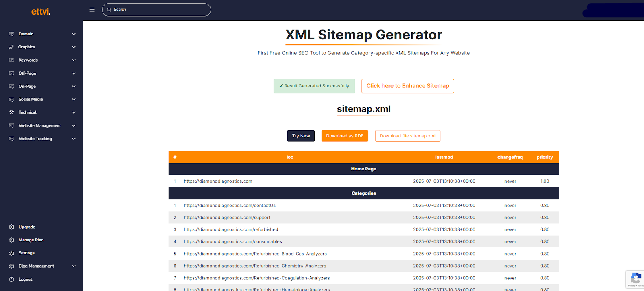Click the Refurbished-Coagulation-Analyzers URL

(257, 278)
